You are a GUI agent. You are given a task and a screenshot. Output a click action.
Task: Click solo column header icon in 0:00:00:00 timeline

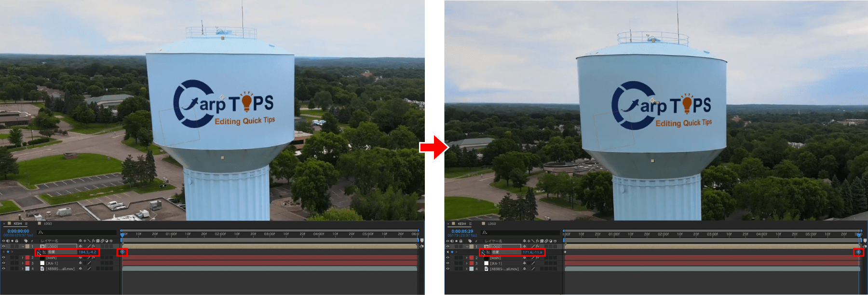[13, 241]
